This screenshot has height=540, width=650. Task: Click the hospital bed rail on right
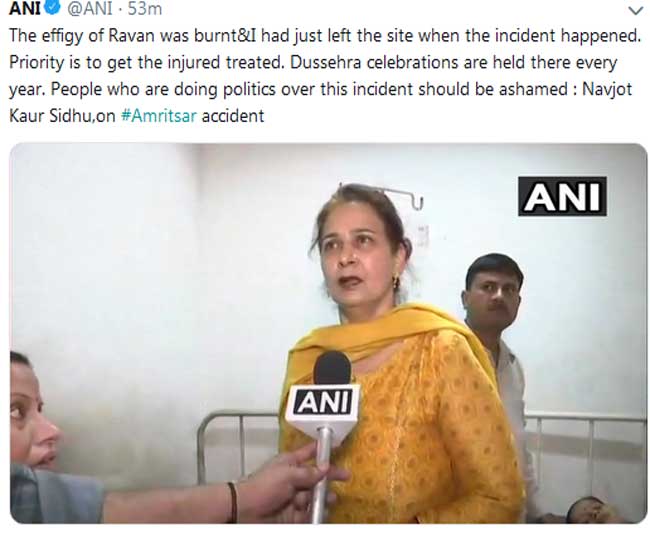[585, 448]
